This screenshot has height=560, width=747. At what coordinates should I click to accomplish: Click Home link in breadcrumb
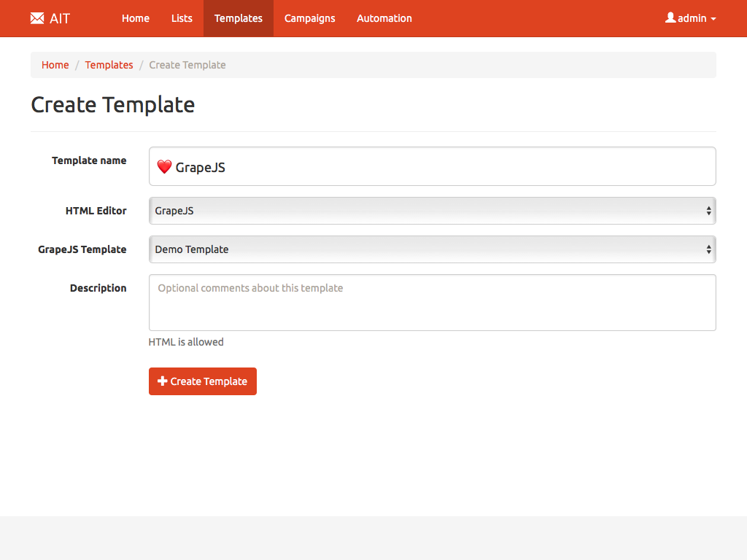click(x=55, y=65)
